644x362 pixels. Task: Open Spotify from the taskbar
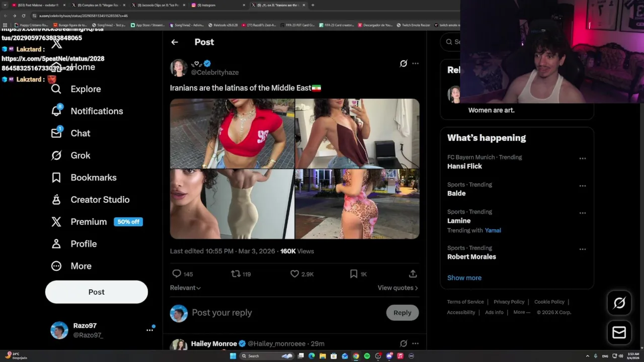click(367, 356)
